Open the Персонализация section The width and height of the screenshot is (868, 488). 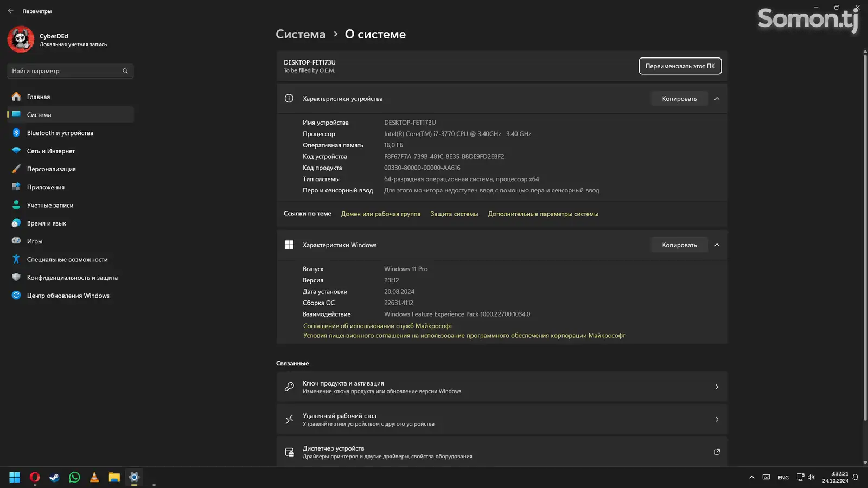(71, 169)
